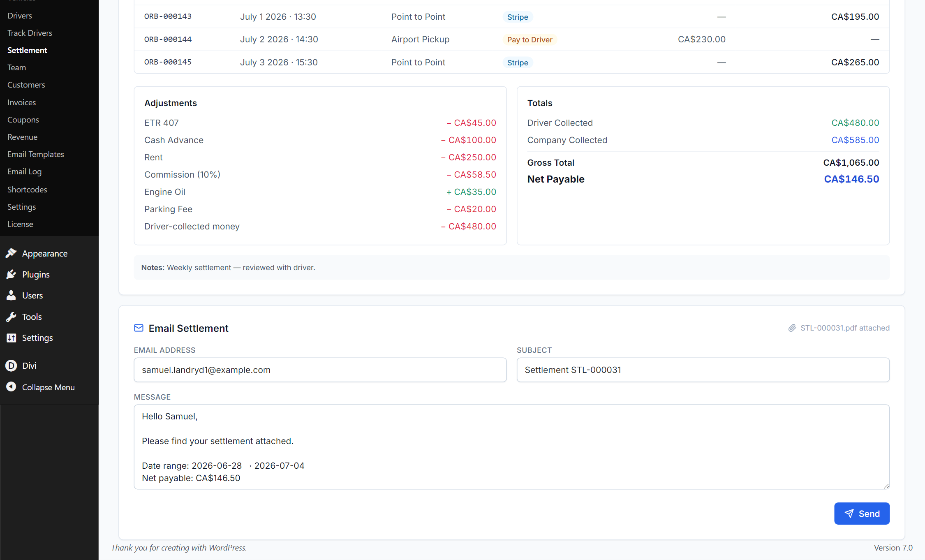Viewport: 925px width, 560px height.
Task: Click the Message textarea resize handle
Action: (x=886, y=486)
